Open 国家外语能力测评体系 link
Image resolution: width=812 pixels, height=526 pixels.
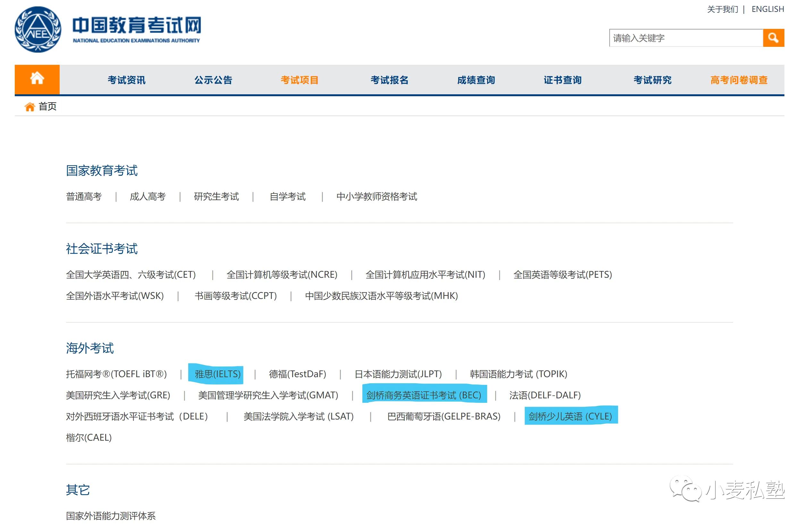tap(111, 516)
